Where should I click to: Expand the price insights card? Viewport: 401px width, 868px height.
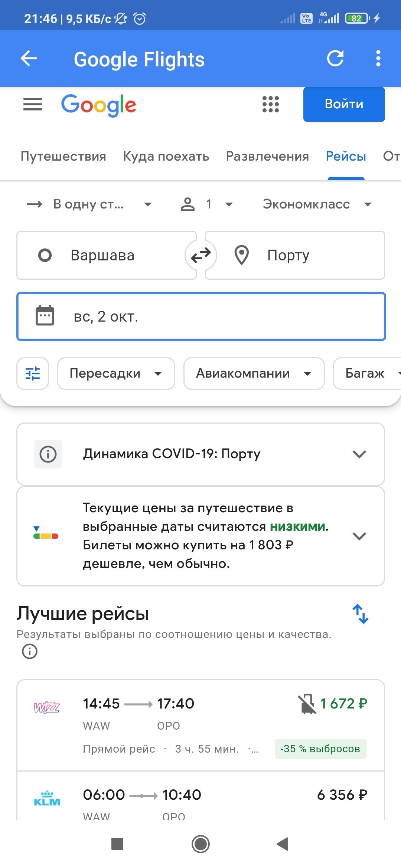359,536
